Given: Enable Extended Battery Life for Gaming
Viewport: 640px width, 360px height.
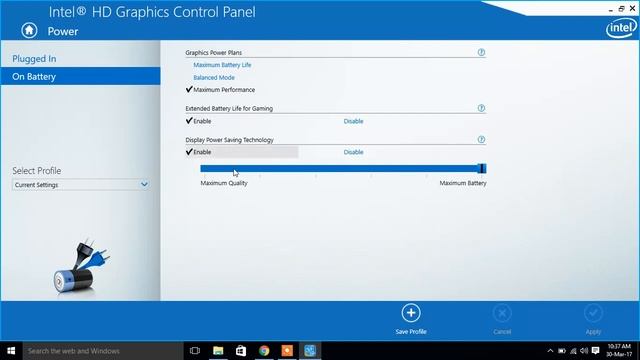Looking at the screenshot, I should (x=202, y=121).
